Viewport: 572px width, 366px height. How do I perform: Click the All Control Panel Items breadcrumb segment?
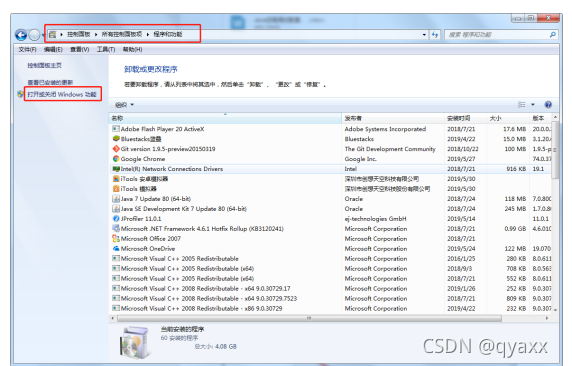[121, 34]
